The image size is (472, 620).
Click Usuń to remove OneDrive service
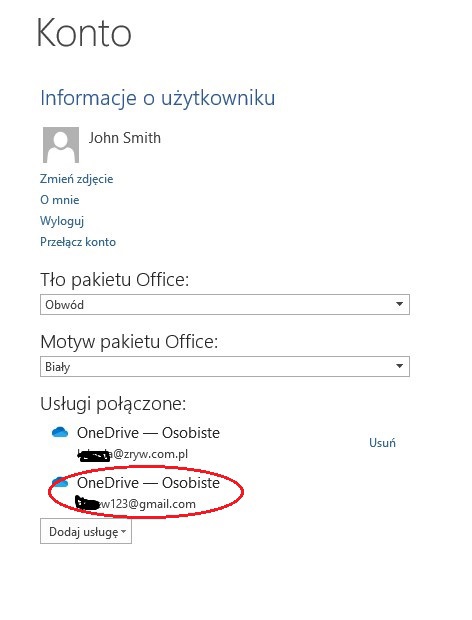point(382,443)
